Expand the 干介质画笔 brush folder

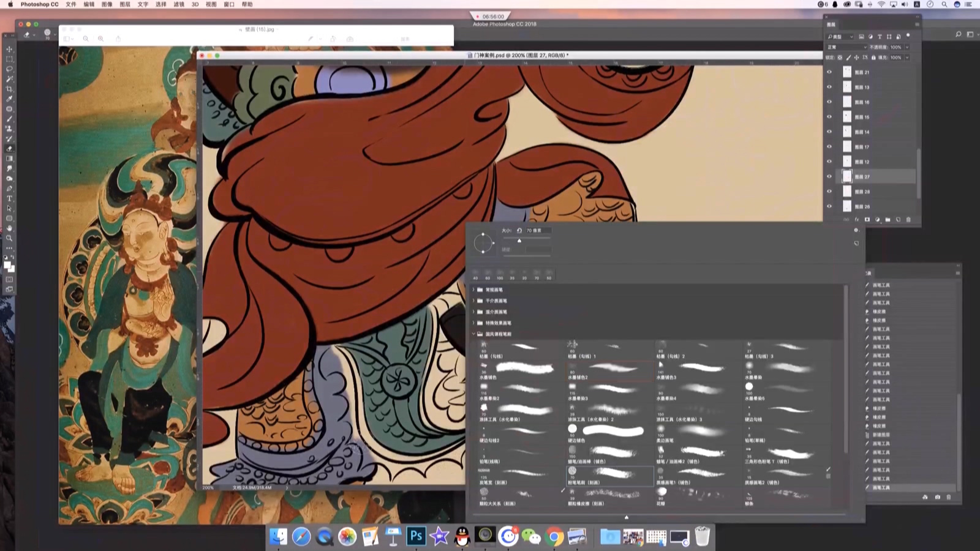473,301
